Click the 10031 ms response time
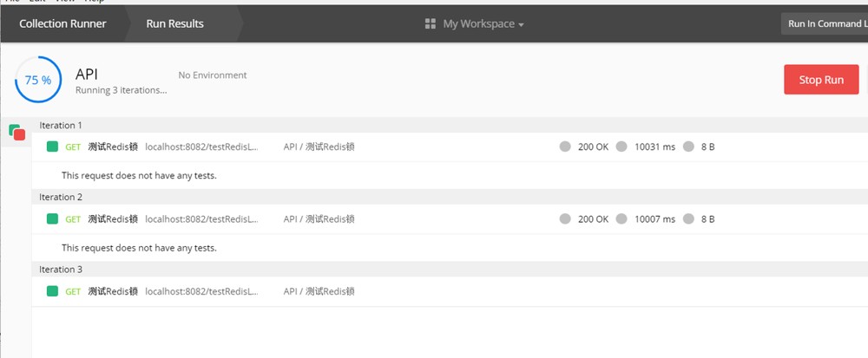Viewport: 868px width, 358px height. tap(654, 147)
